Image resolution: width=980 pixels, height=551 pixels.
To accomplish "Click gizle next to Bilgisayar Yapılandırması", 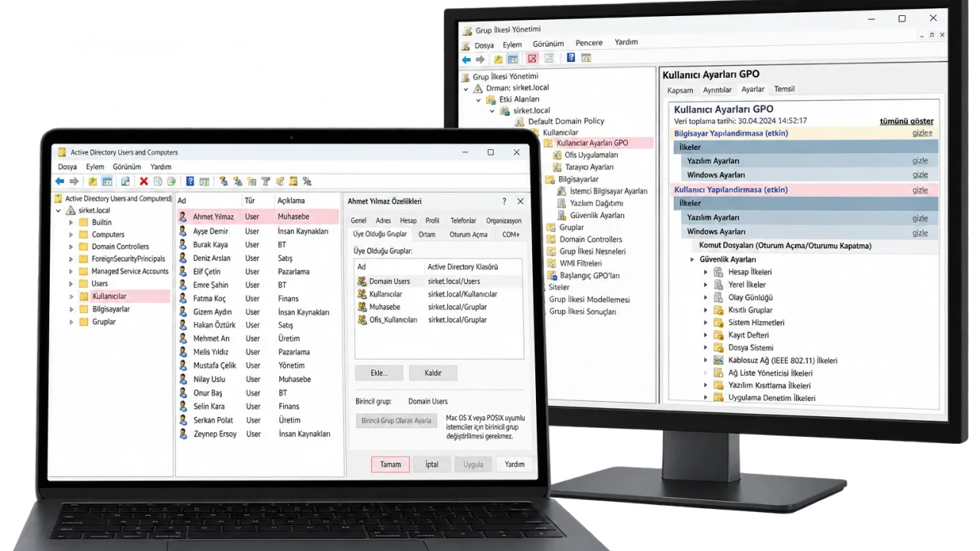I will pos(921,133).
